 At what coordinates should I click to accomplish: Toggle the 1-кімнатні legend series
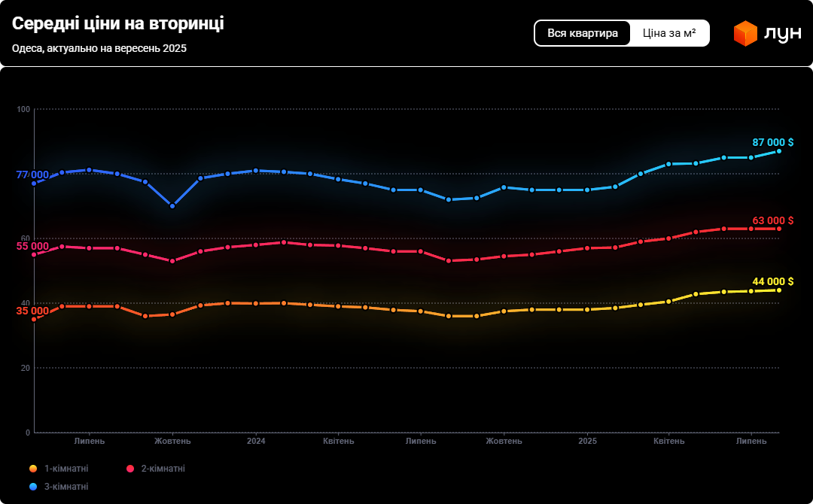66,469
